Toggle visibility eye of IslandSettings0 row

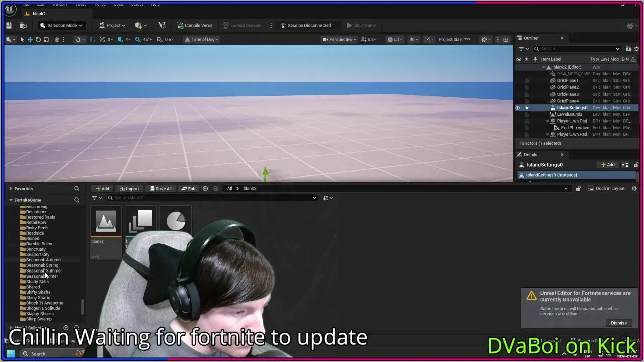coord(518,108)
